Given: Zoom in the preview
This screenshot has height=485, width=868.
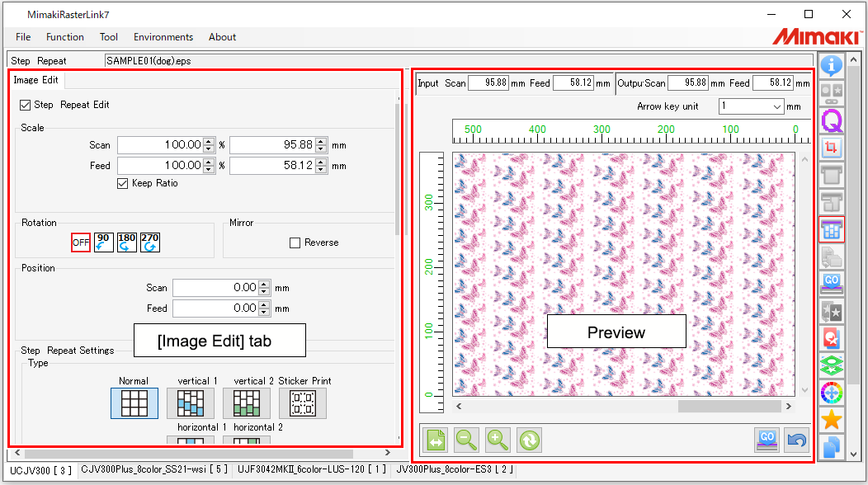Looking at the screenshot, I should coord(498,440).
